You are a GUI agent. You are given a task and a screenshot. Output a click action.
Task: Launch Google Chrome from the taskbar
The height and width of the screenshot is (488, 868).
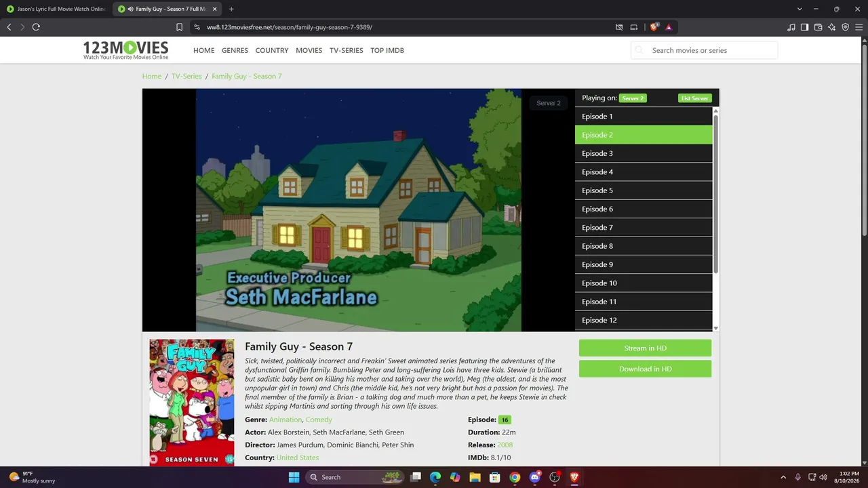515,477
